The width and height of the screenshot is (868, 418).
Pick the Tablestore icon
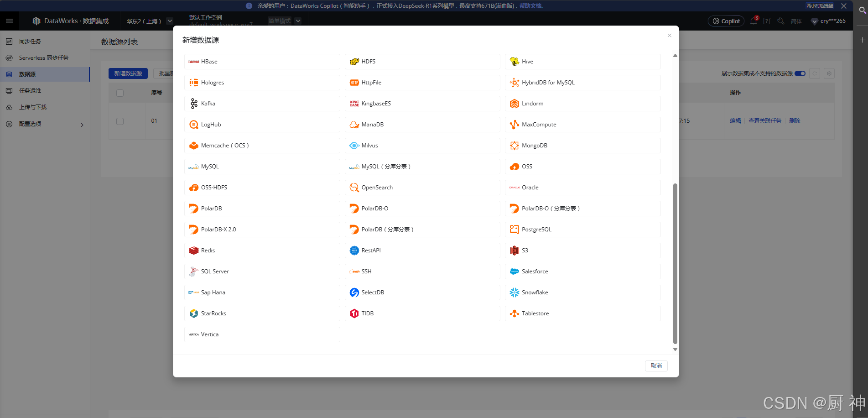515,313
